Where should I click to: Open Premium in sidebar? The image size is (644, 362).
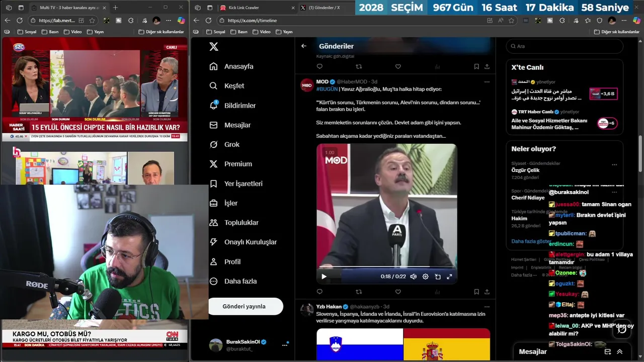[x=231, y=164]
